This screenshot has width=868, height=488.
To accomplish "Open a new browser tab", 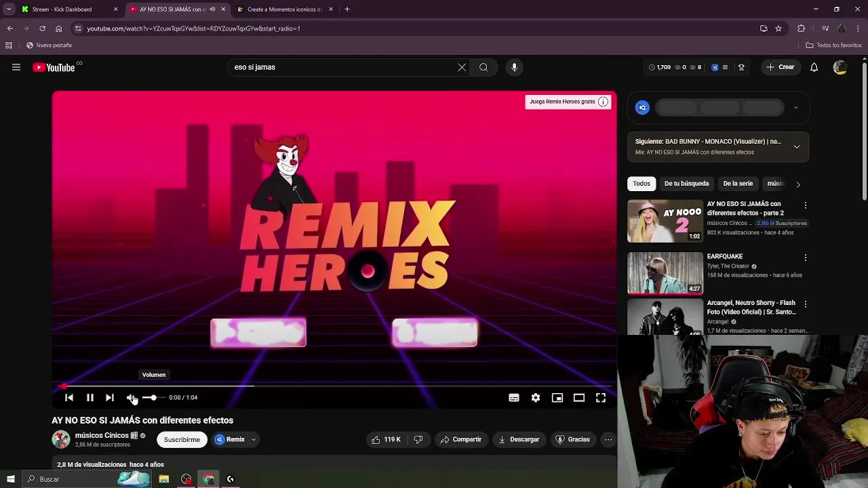I will coord(347,9).
